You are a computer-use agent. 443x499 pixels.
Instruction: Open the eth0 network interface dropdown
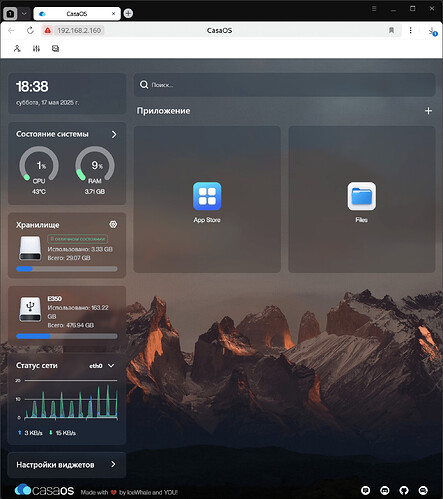(x=102, y=366)
